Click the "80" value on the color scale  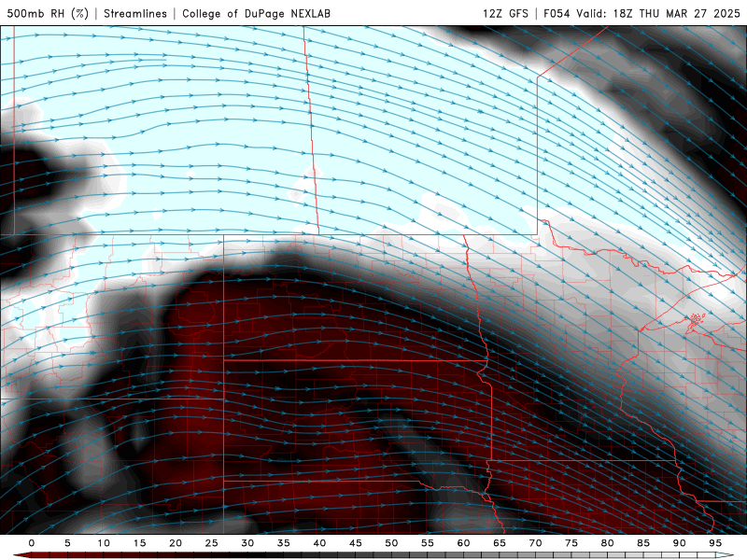point(607,543)
